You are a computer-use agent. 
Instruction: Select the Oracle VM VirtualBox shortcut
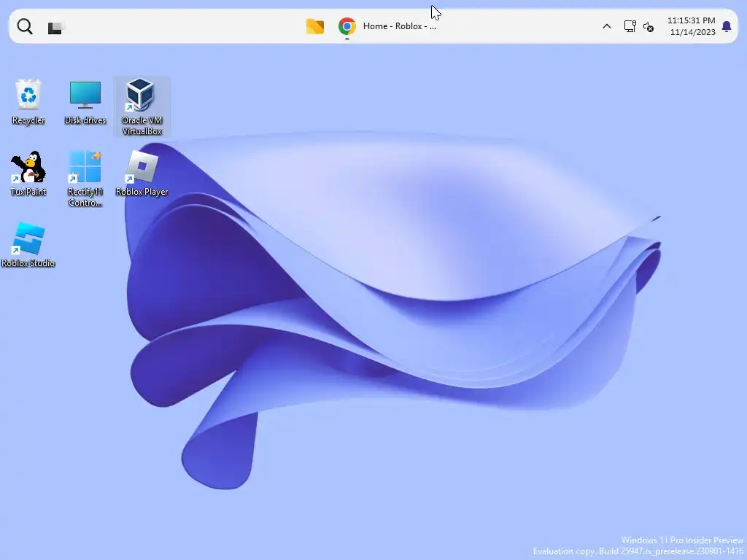tap(142, 106)
